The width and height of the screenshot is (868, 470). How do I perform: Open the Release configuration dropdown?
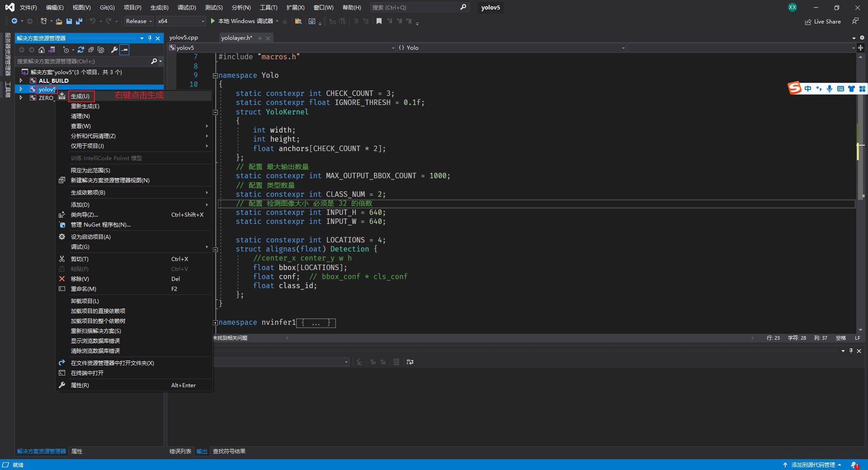tap(139, 21)
